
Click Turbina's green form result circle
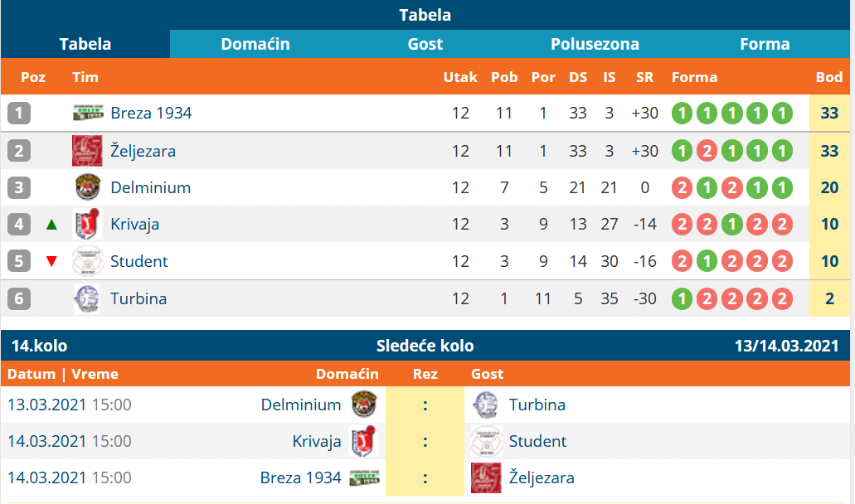(681, 298)
